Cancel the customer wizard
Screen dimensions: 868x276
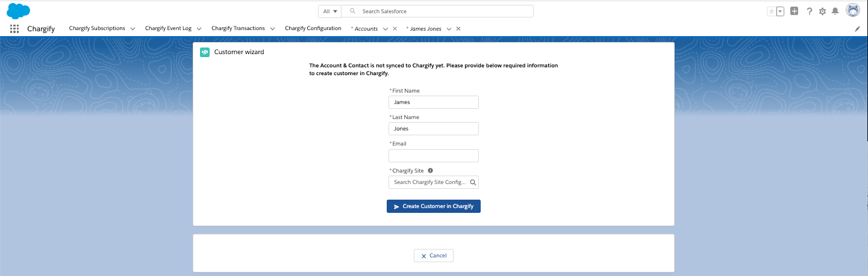click(433, 256)
